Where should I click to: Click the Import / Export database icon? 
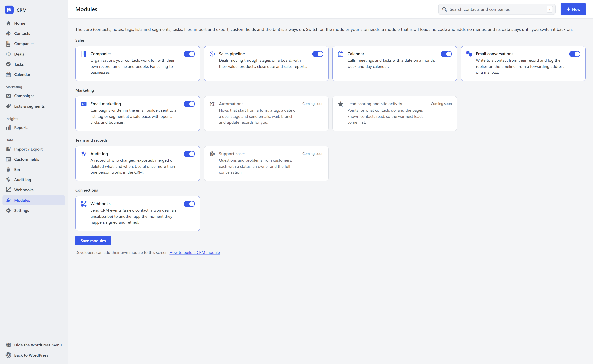coord(8,149)
